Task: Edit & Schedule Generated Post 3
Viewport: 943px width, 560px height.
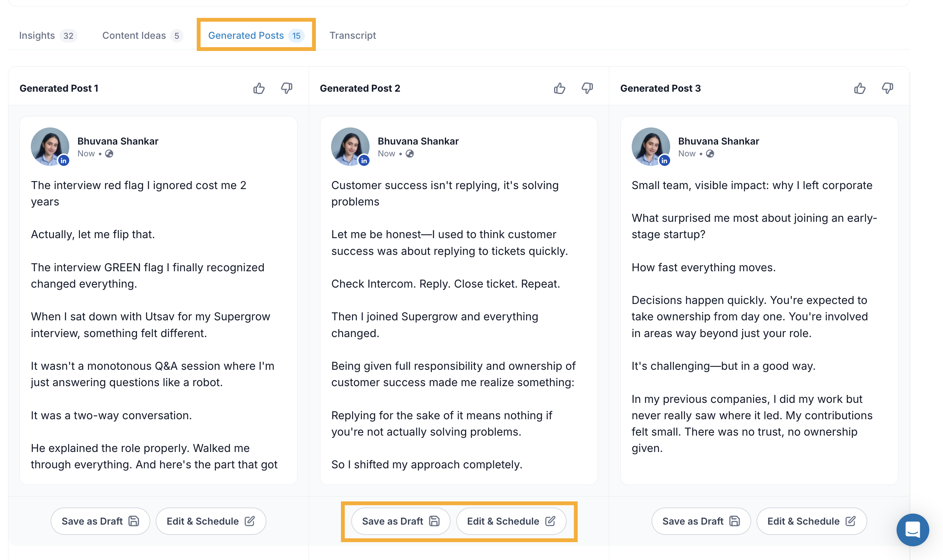Action: tap(812, 521)
